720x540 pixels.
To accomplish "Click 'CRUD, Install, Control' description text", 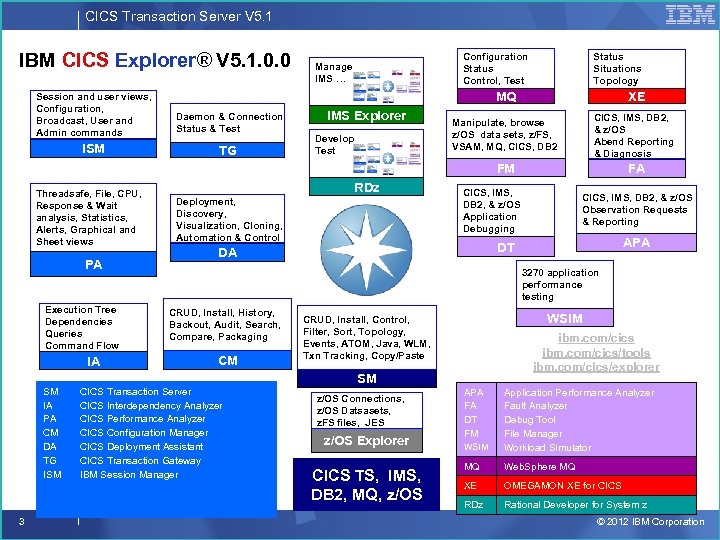I will (366, 338).
